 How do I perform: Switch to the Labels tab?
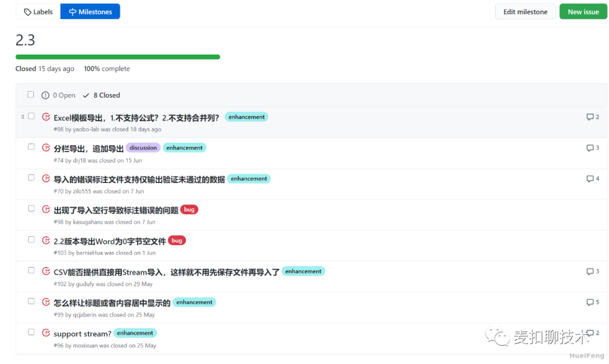38,12
